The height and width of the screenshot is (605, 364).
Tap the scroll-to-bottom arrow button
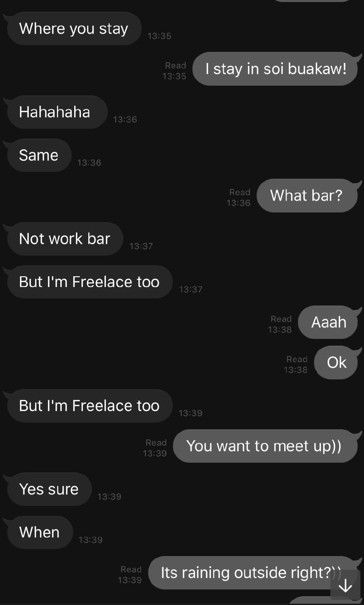pos(345,585)
